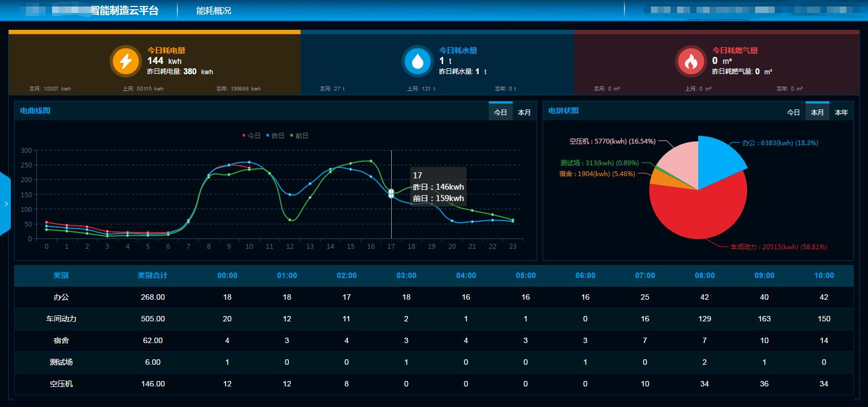Select the 车间动力 table row label
Screen dimensions: 868x407
click(x=61, y=319)
